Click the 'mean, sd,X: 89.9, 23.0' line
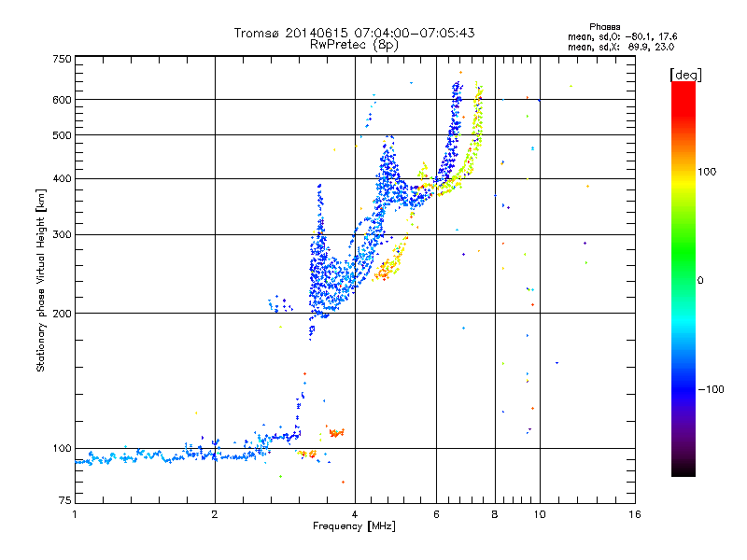This screenshot has height=560, width=747. (621, 47)
